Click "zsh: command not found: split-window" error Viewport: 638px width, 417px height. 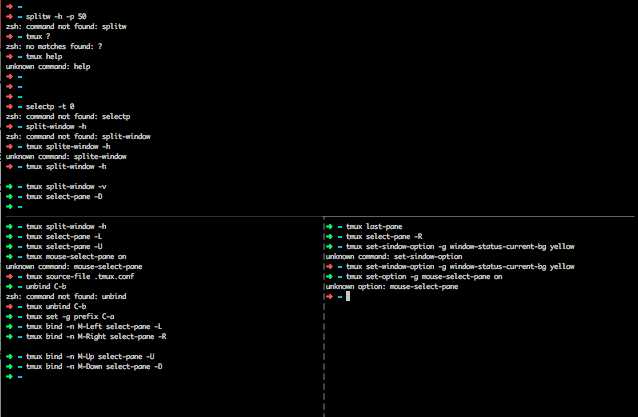pyautogui.click(x=78, y=136)
